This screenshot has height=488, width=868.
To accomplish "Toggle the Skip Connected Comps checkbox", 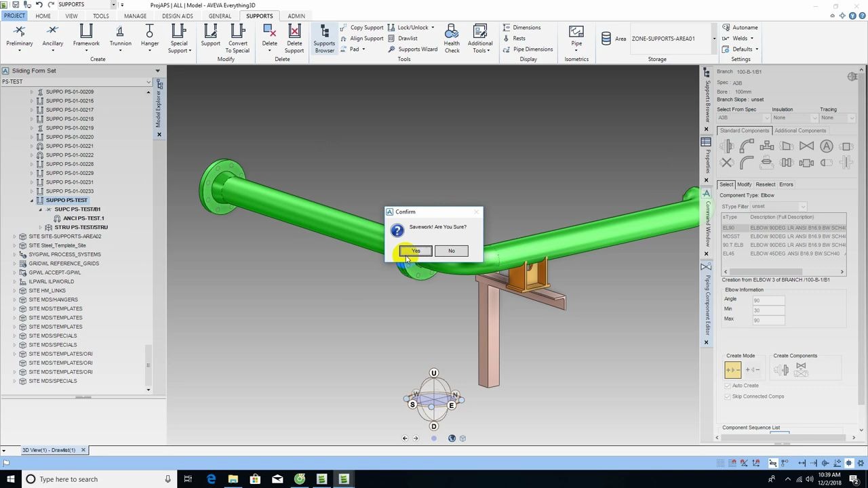I will coord(728,396).
